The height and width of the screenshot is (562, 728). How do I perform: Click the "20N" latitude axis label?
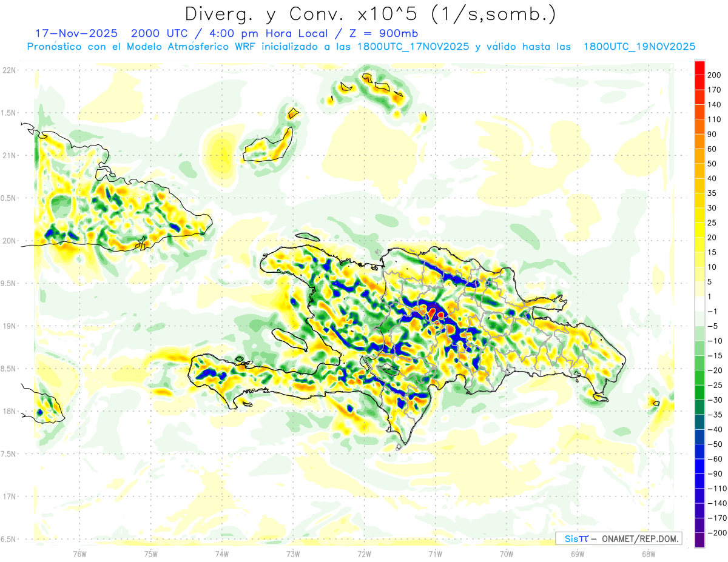click(9, 241)
